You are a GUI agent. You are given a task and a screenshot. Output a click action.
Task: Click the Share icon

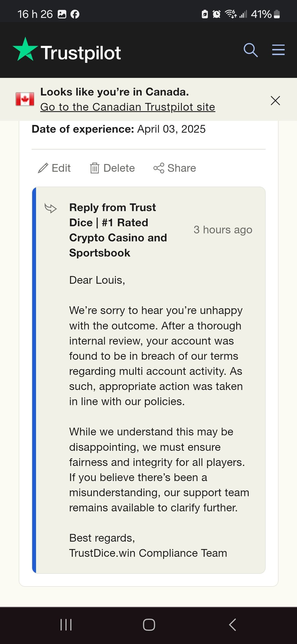[159, 168]
